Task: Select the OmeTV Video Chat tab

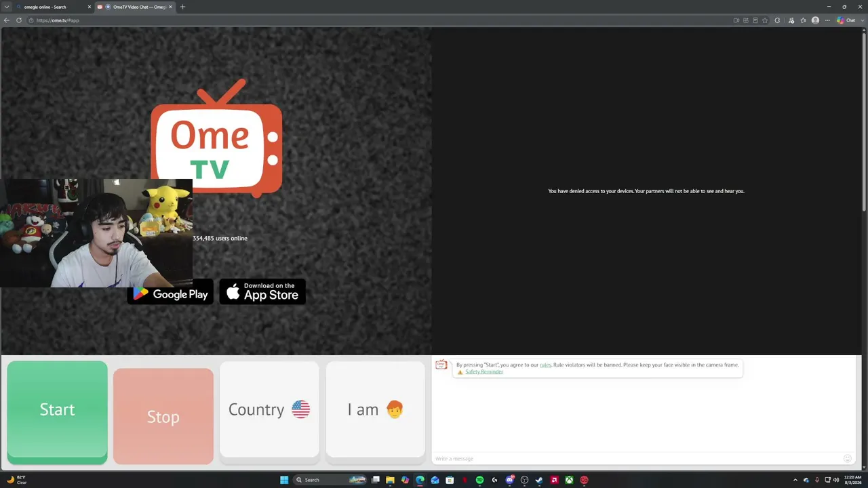Action: click(x=136, y=7)
